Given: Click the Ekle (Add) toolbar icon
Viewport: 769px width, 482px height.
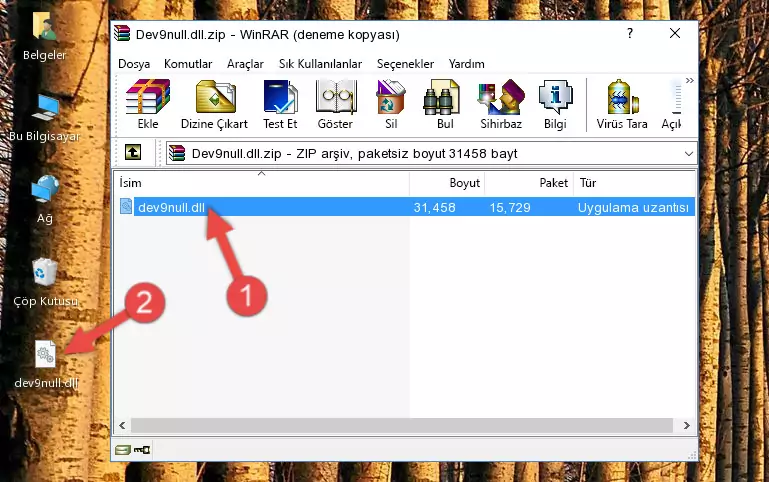Looking at the screenshot, I should 148,104.
